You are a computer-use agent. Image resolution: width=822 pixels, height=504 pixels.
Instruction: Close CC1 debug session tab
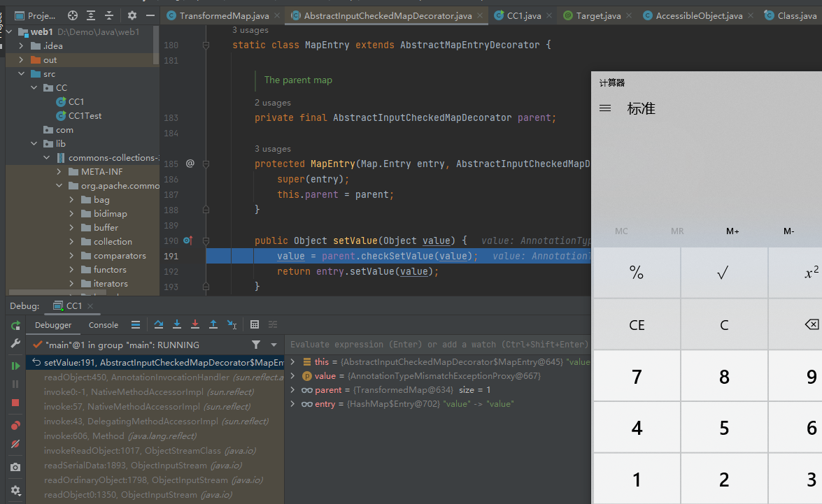[x=90, y=306]
